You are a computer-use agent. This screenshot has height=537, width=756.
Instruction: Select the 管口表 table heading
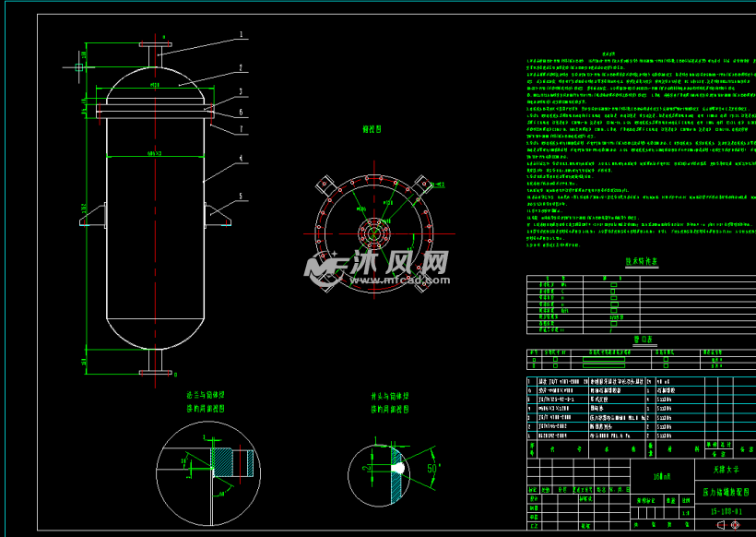(x=644, y=340)
